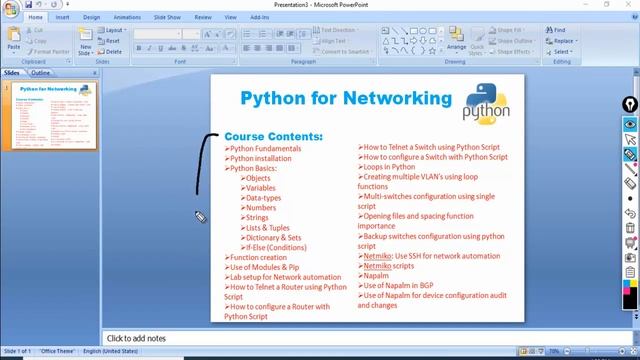Delete the selected slide
640x360 pixels.
point(109,52)
